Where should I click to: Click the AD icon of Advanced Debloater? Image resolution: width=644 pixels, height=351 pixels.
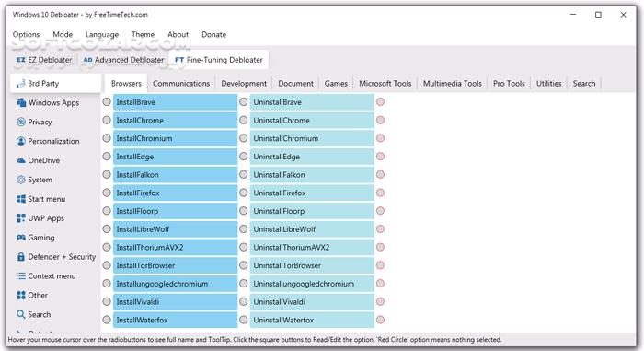87,60
